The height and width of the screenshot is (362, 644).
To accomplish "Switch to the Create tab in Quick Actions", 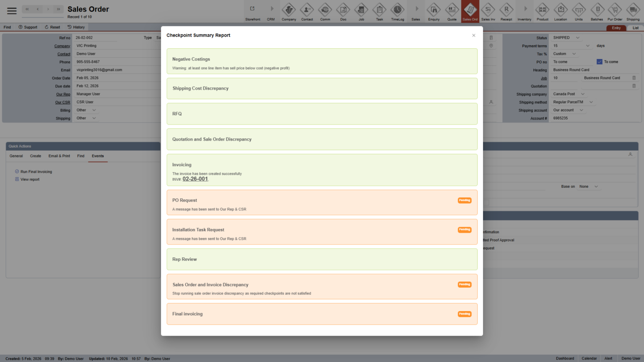I will pos(36,156).
